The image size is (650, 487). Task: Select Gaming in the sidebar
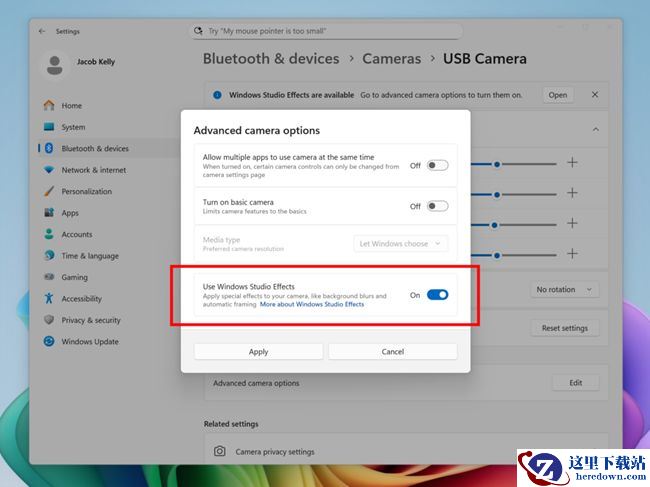coord(75,277)
